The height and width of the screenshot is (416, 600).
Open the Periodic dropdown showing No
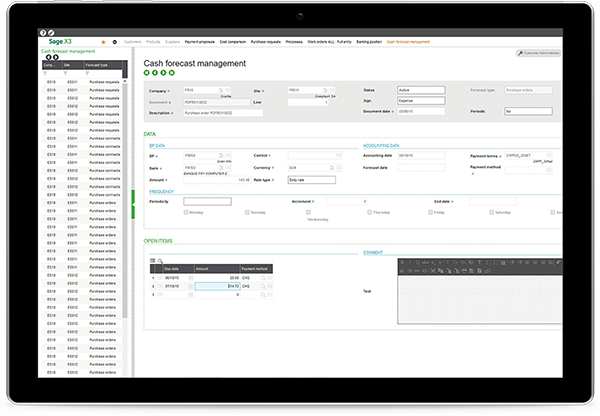528,111
